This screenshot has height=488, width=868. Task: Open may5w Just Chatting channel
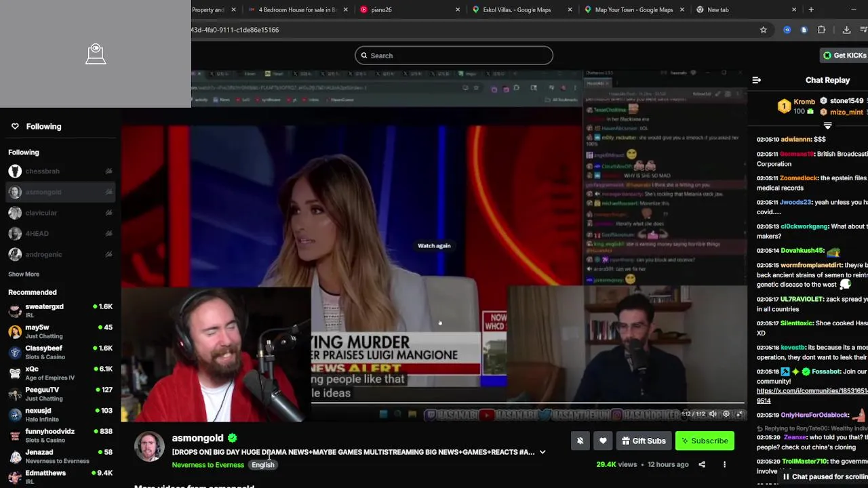coord(60,331)
